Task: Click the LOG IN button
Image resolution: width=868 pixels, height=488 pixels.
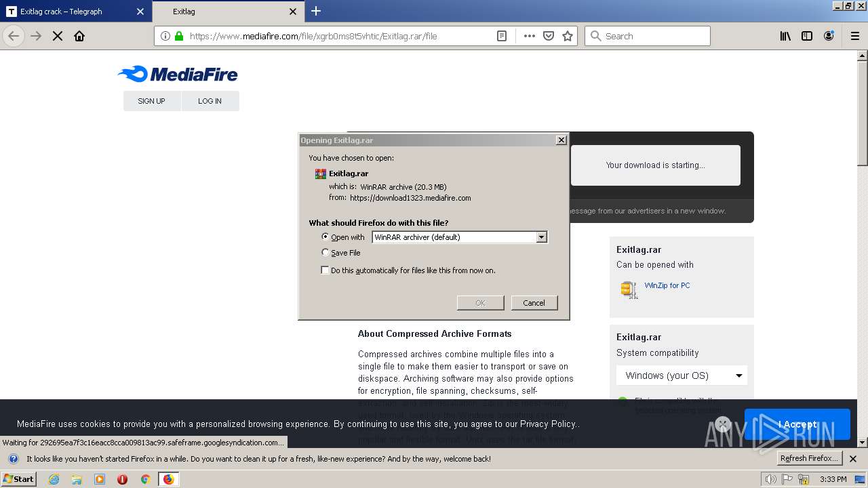Action: coord(210,101)
